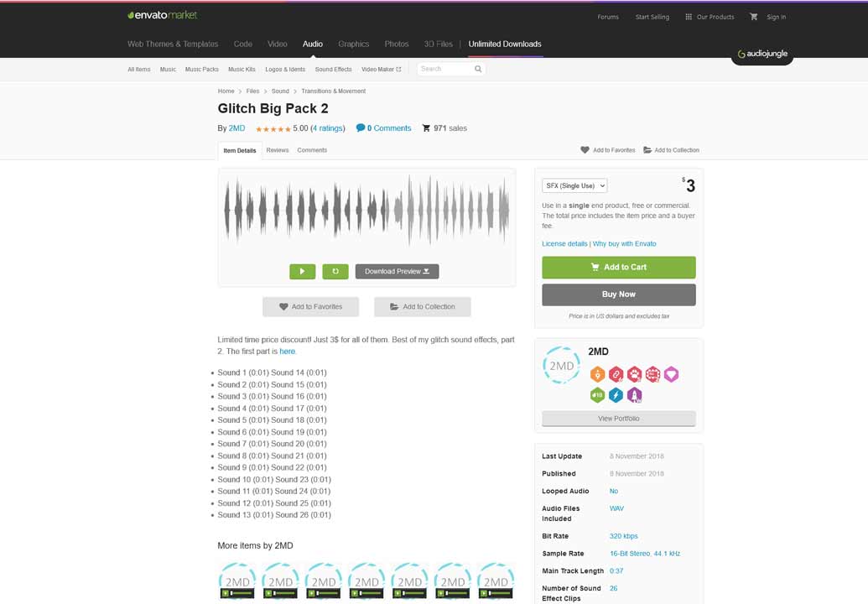Click Add to Collection folder icon top right
868x604 pixels.
[647, 150]
